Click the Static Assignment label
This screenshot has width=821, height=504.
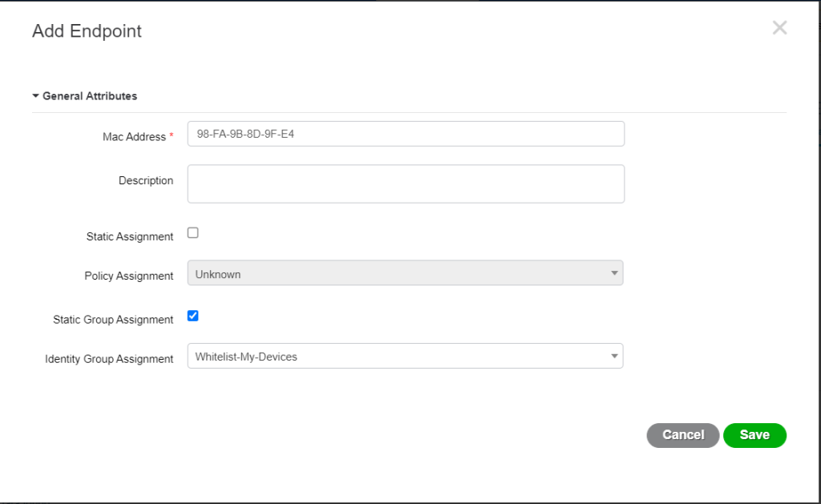point(130,236)
